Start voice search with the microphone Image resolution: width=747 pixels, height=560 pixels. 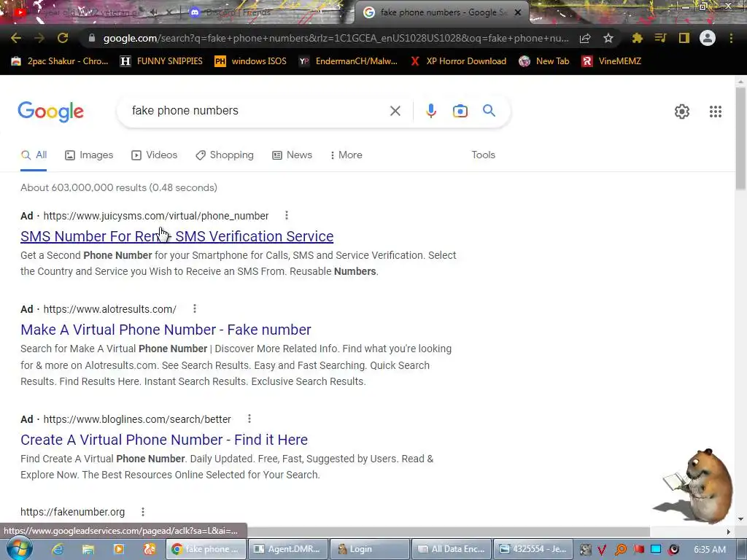tap(430, 111)
